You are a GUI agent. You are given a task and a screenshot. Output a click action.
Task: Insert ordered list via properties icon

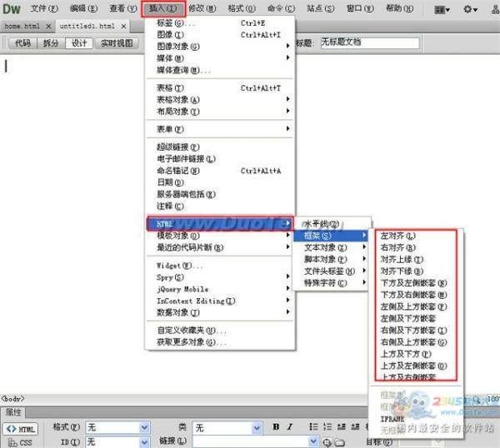tap(327, 426)
